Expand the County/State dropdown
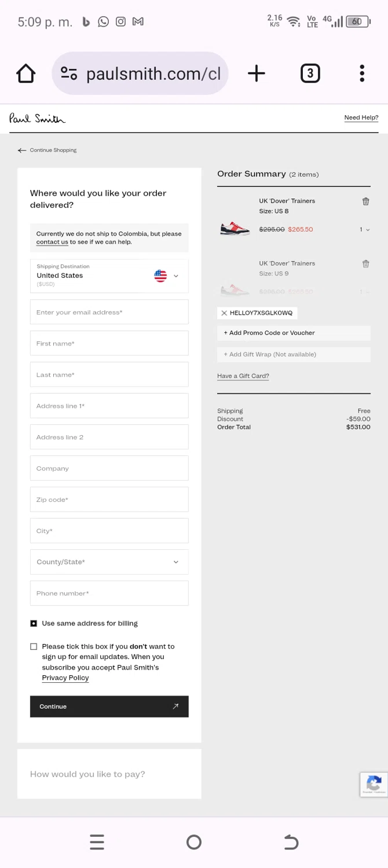388x868 pixels. pos(109,562)
